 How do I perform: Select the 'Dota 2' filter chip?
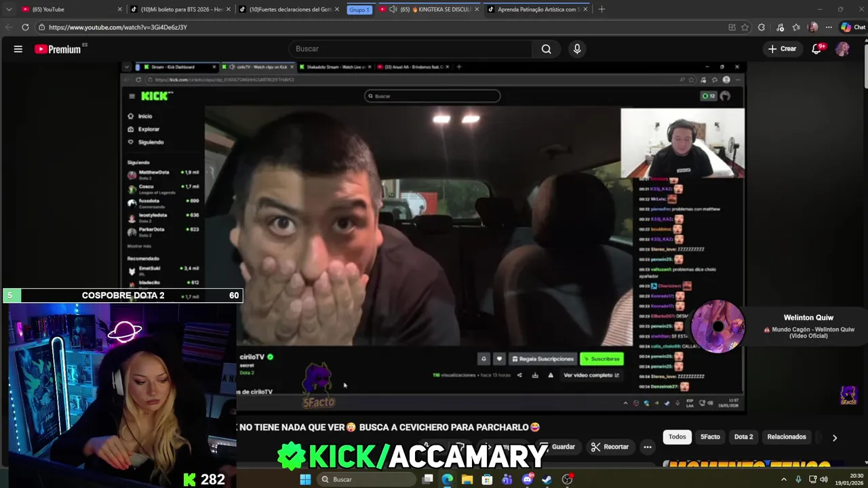[743, 437]
